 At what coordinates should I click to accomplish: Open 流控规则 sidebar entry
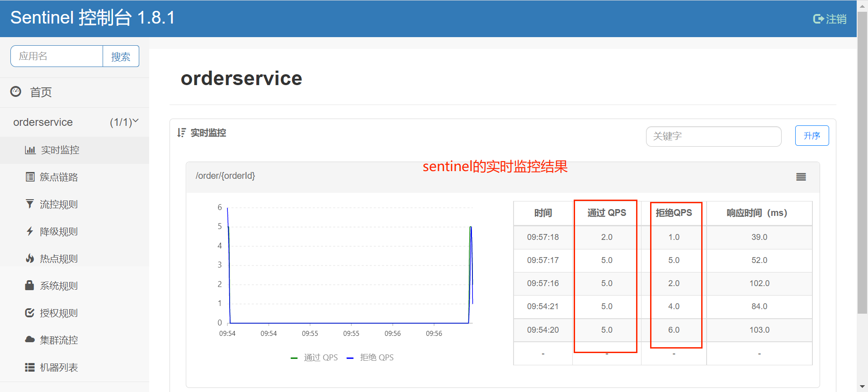75,204
